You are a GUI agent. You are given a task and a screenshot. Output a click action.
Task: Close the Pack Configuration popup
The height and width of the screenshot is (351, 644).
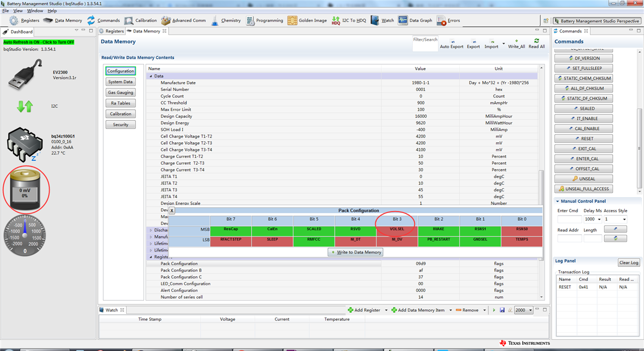[172, 211]
